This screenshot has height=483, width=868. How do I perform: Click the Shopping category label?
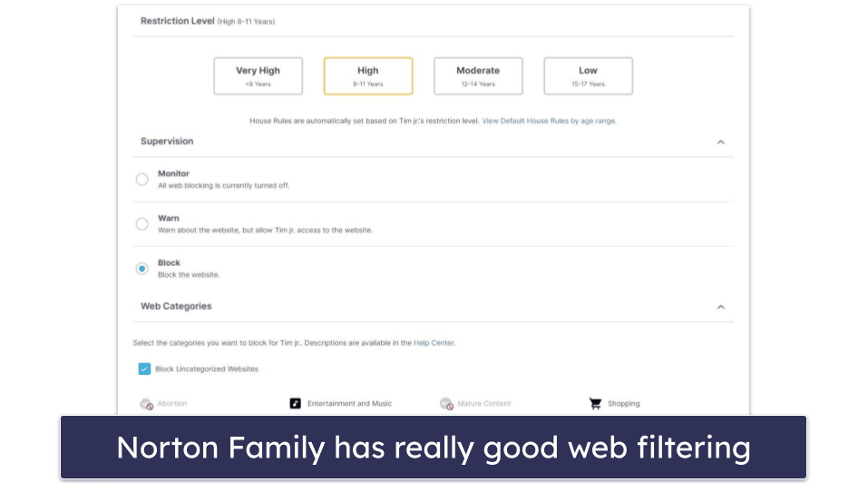point(623,404)
